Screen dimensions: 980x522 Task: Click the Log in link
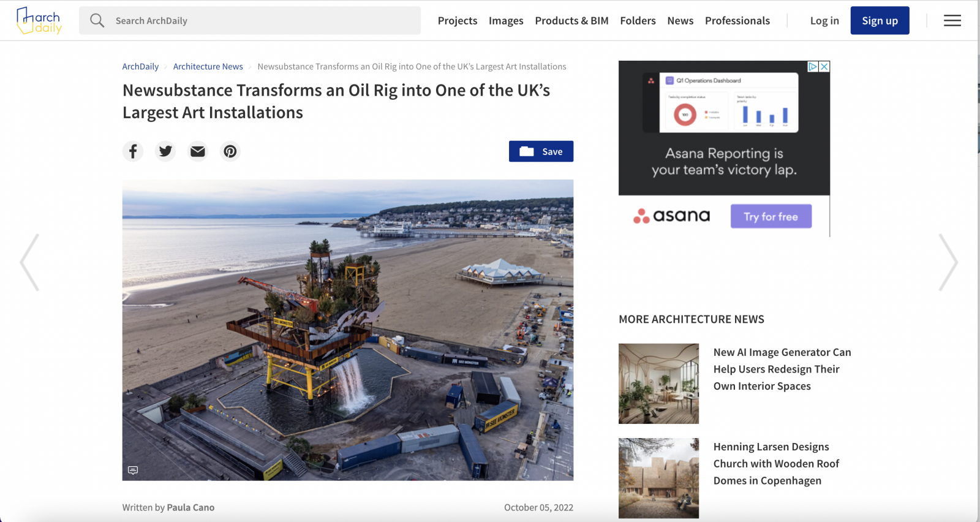click(x=824, y=21)
